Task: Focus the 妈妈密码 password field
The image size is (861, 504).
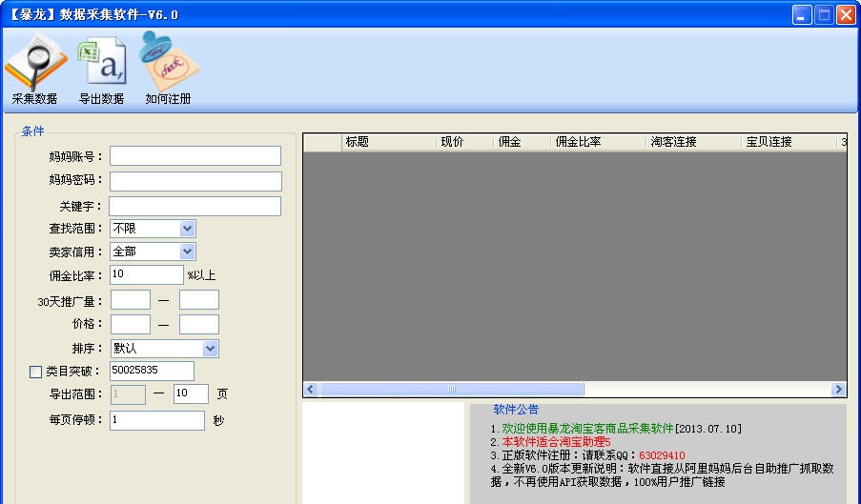Action: [x=195, y=181]
